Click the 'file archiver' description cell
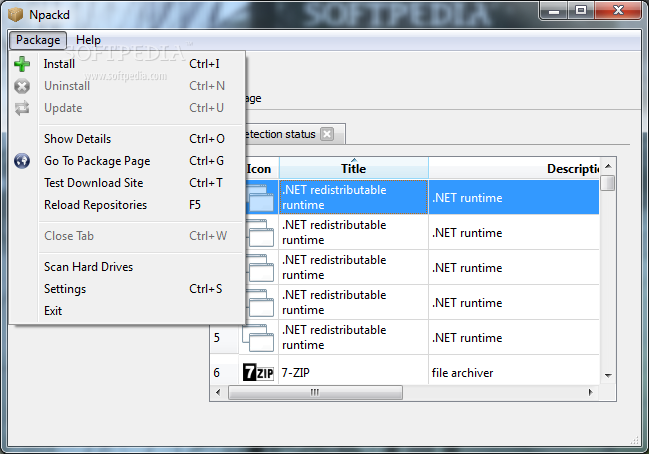649x454 pixels. tap(514, 372)
